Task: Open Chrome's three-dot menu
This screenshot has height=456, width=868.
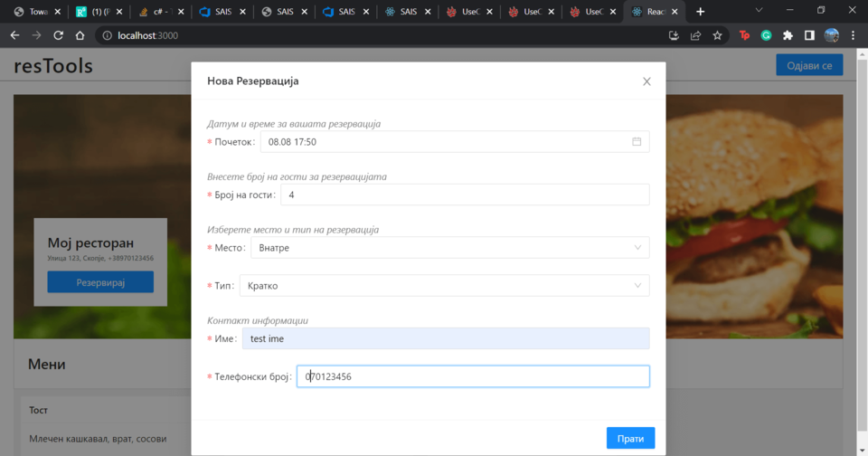Action: pyautogui.click(x=853, y=35)
